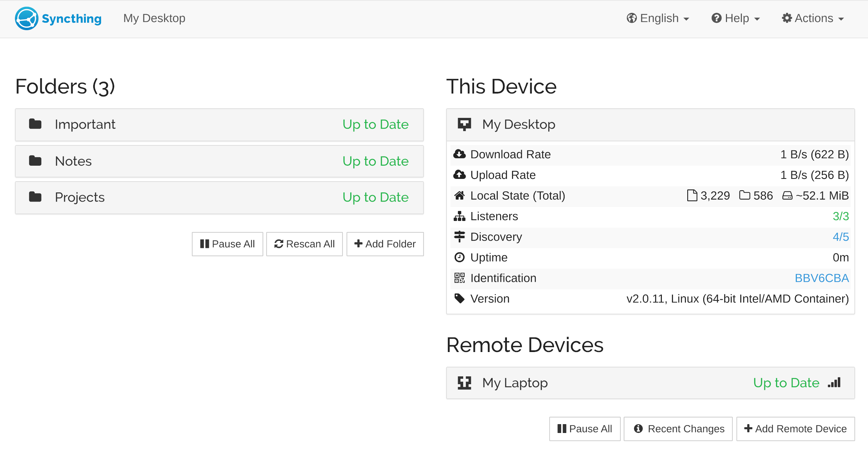Click the QR code icon beside Identification
Screen dimensions: 868x456
tap(459, 278)
